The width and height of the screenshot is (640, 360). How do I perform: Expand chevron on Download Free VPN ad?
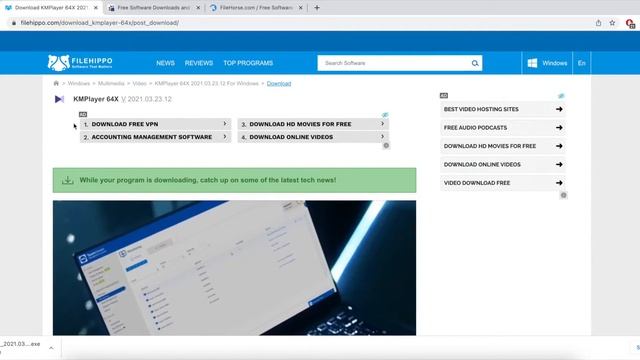pyautogui.click(x=224, y=124)
